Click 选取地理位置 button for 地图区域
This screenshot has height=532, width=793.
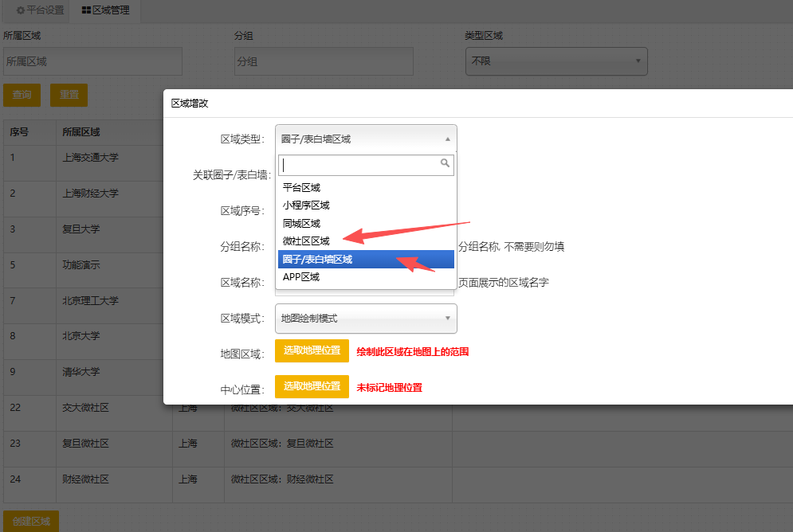coord(312,351)
